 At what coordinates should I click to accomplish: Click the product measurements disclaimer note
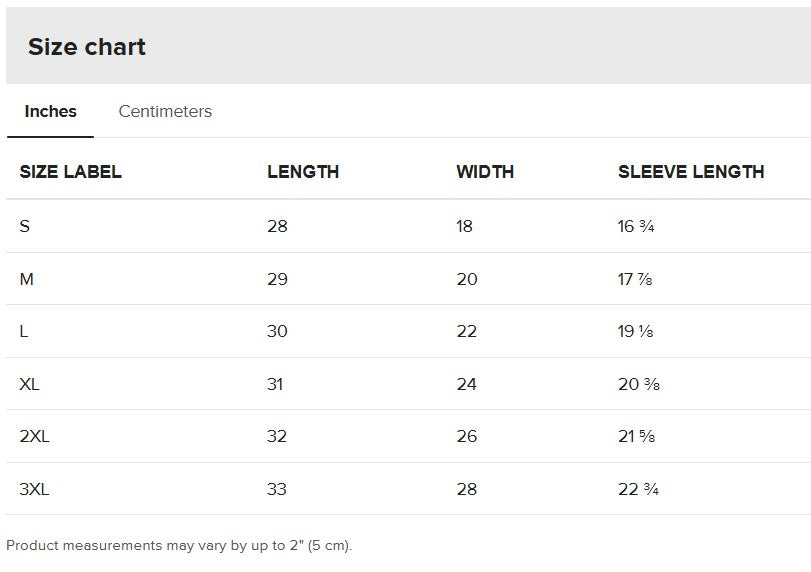[x=179, y=546]
